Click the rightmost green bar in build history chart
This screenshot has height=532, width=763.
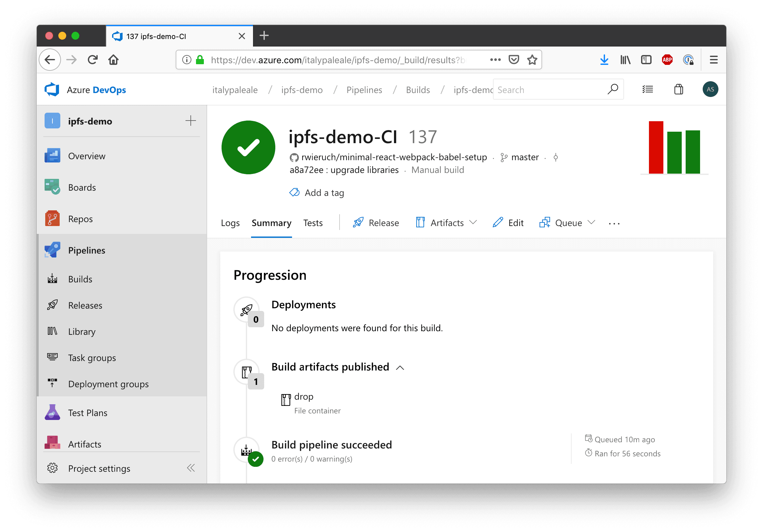click(692, 152)
